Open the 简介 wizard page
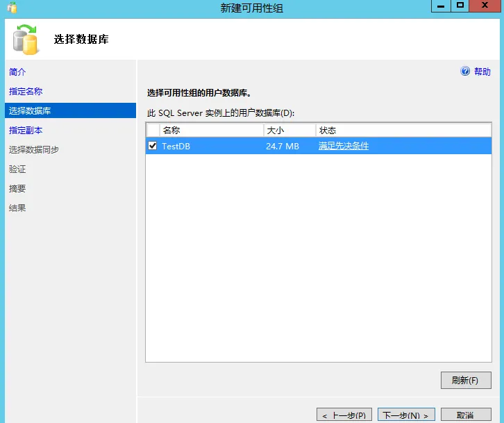The height and width of the screenshot is (423, 504). [x=17, y=72]
